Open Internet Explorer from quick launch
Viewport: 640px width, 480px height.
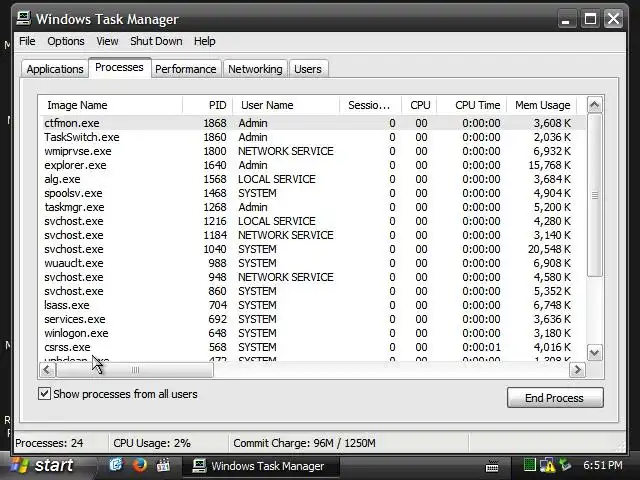[x=116, y=465]
